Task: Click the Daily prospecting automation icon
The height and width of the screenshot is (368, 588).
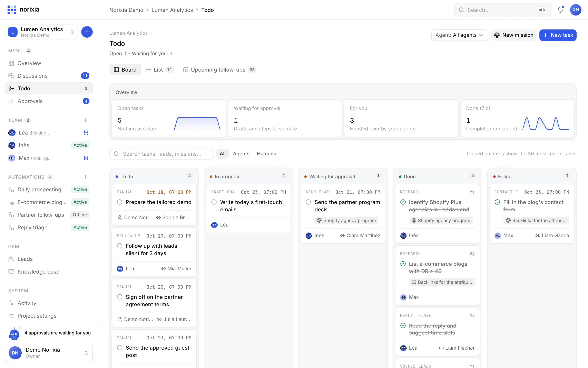Action: coord(11,189)
